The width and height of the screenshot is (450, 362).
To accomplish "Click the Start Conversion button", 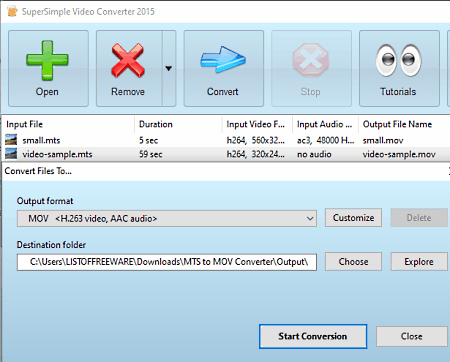I will [313, 336].
